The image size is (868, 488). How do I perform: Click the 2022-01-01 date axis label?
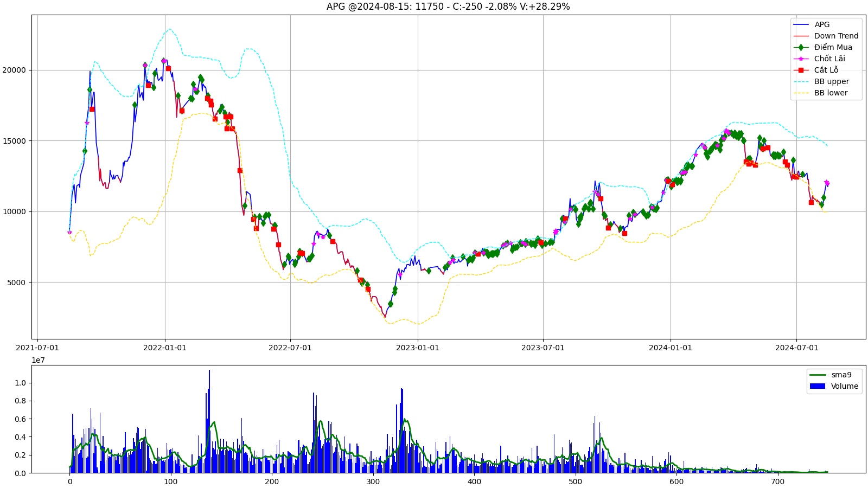click(x=165, y=348)
